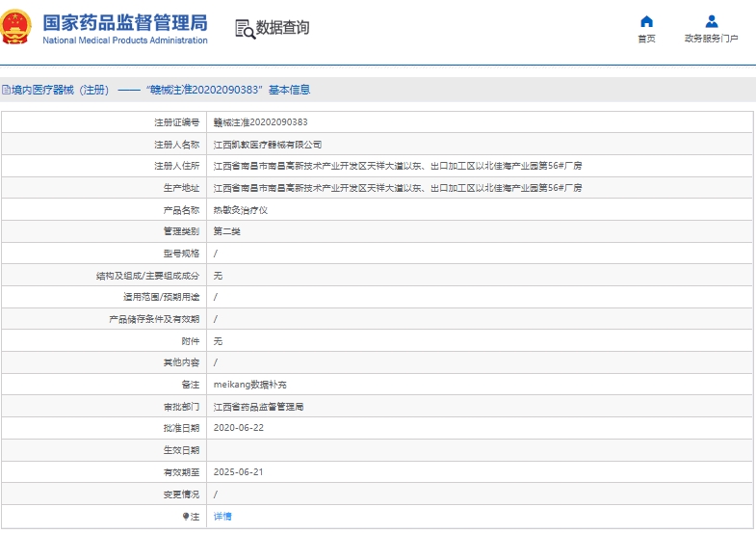Click the 有效期至 row label
The height and width of the screenshot is (534, 756).
[x=181, y=472]
